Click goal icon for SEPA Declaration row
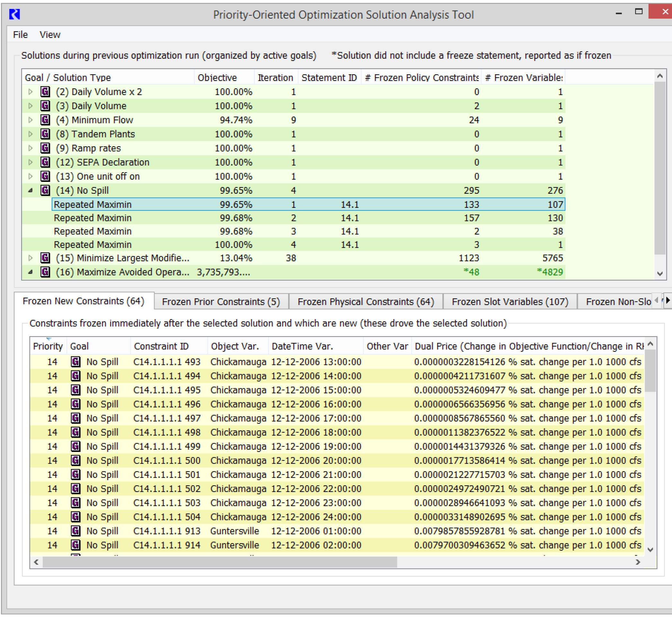 (x=45, y=162)
